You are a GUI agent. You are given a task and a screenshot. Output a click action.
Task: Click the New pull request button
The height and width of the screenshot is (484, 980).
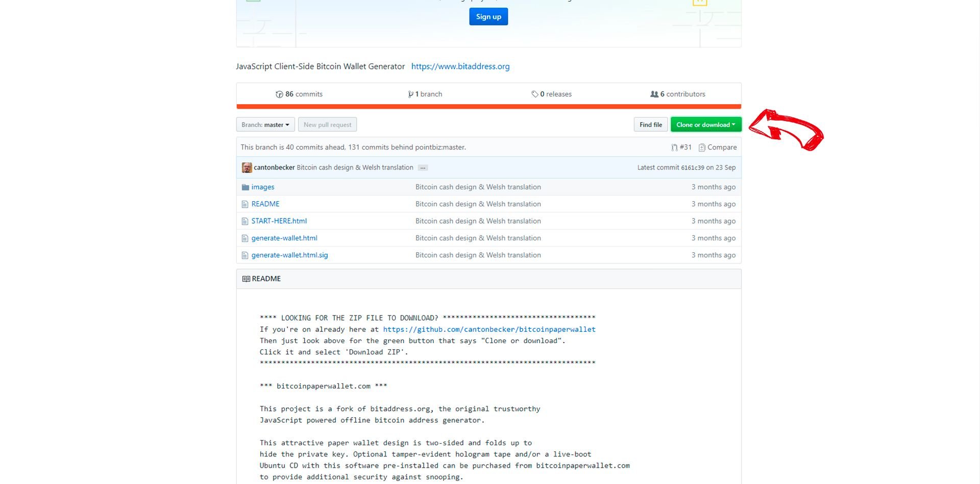(327, 125)
